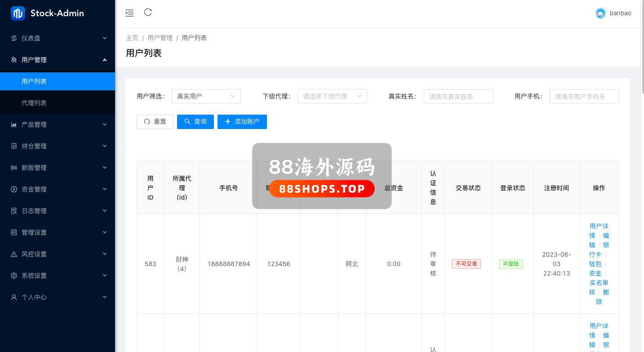Open the 新股管理 section
This screenshot has height=352, width=644.
(x=58, y=168)
